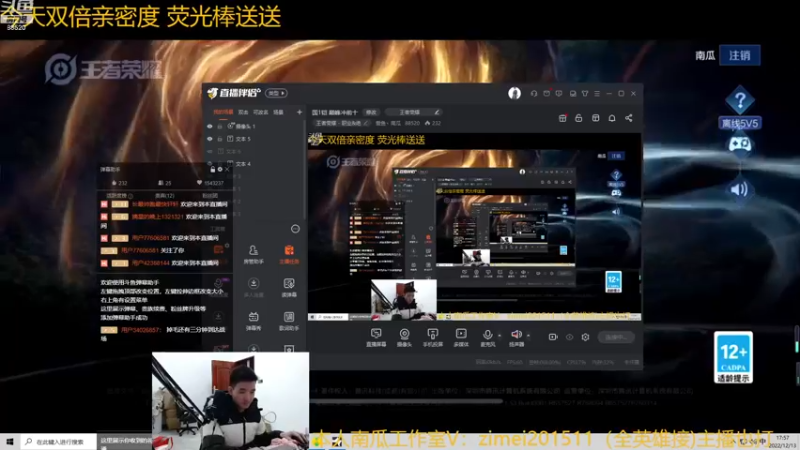Select the first orange scene tab

[223, 112]
